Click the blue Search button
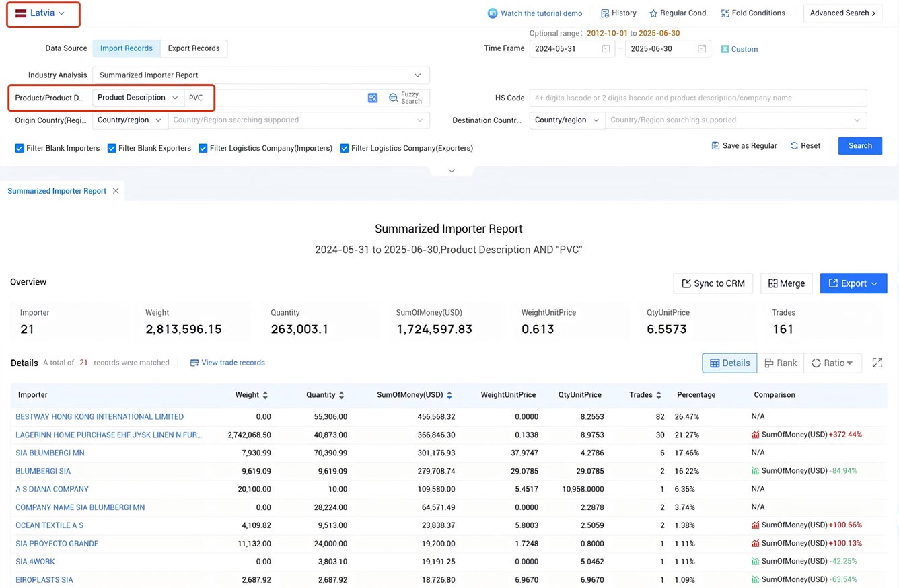 tap(860, 146)
